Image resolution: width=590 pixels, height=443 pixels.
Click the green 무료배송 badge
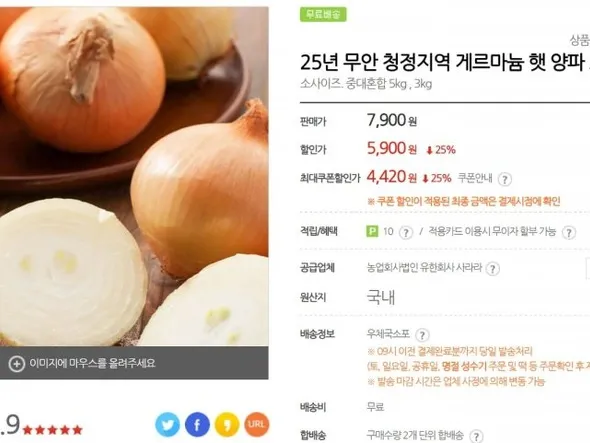coord(323,14)
